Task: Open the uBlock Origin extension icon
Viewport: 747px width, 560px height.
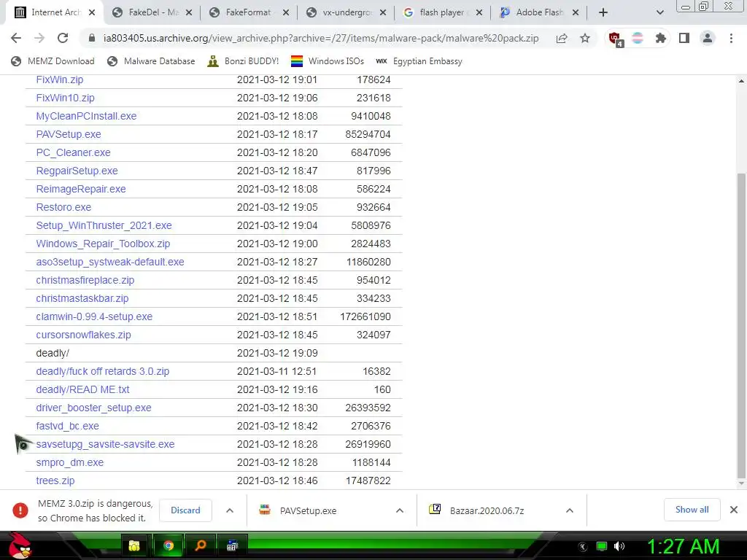Action: 614,39
